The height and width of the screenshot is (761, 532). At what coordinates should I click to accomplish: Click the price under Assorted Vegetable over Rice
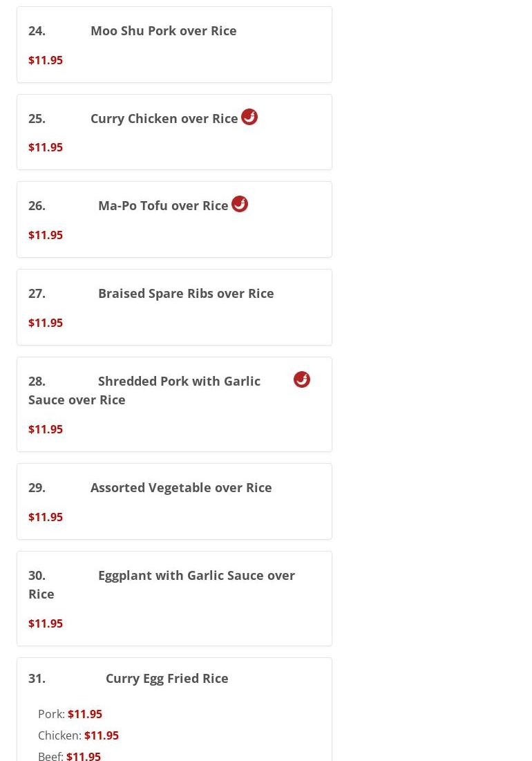(x=46, y=517)
